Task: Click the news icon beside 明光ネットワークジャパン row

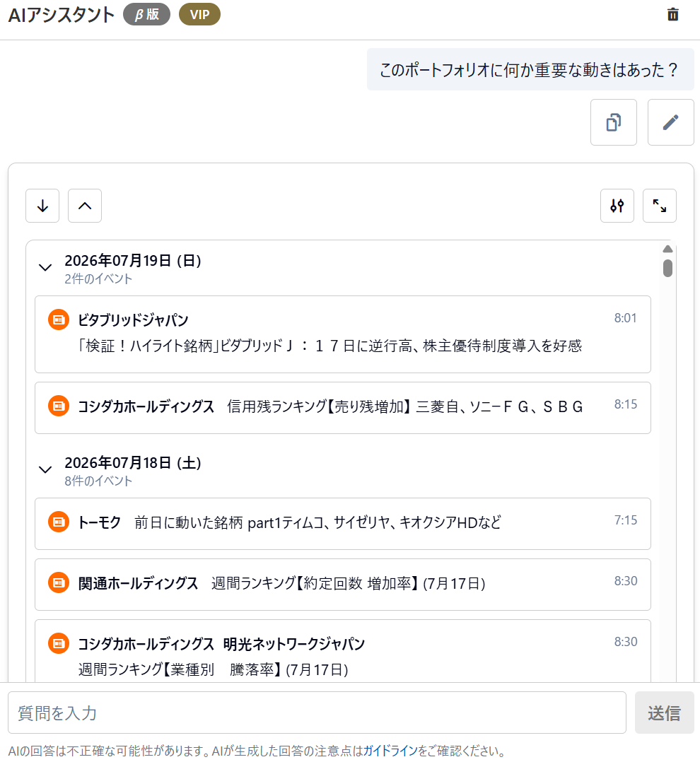Action: 59,643
